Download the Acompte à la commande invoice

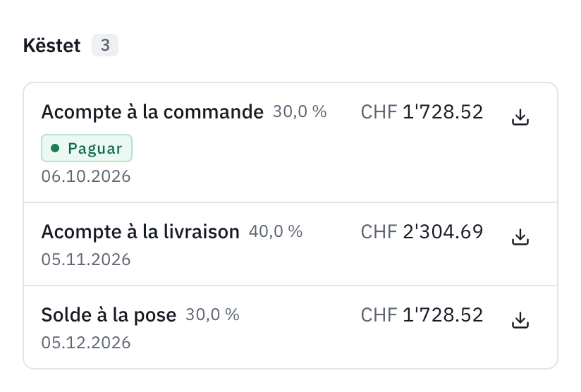520,117
